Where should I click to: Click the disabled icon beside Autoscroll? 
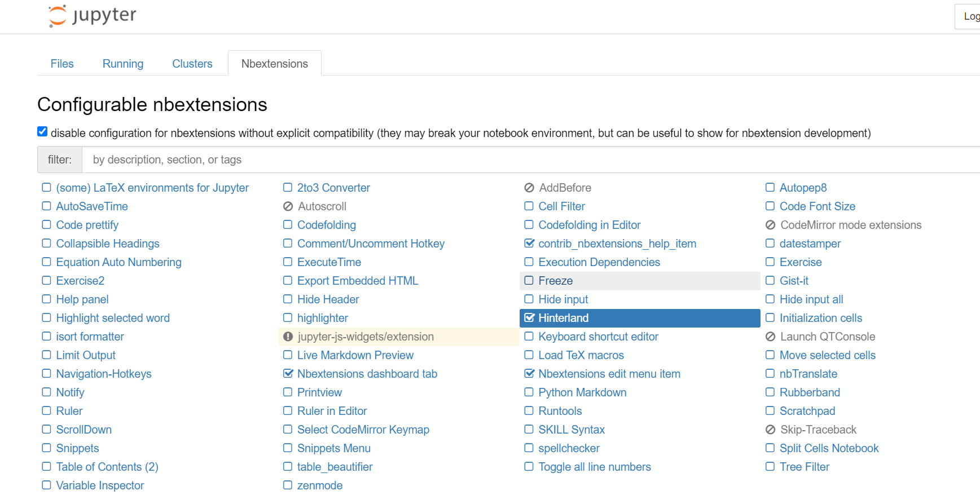[x=288, y=206]
